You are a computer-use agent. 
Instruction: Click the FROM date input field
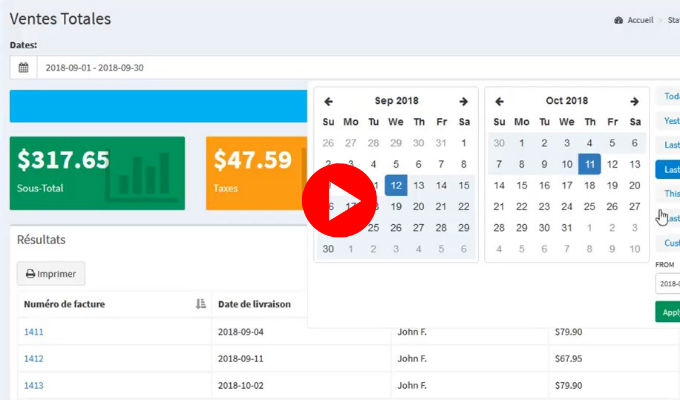click(668, 284)
